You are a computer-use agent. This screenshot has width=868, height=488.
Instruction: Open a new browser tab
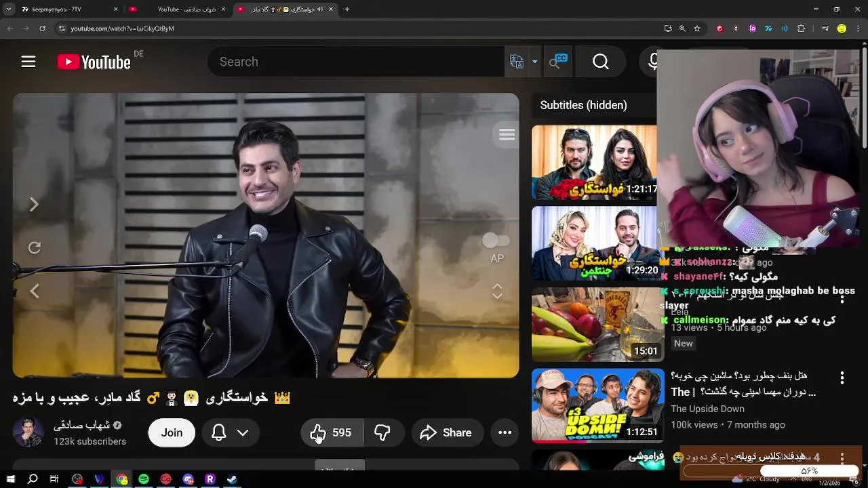347,9
